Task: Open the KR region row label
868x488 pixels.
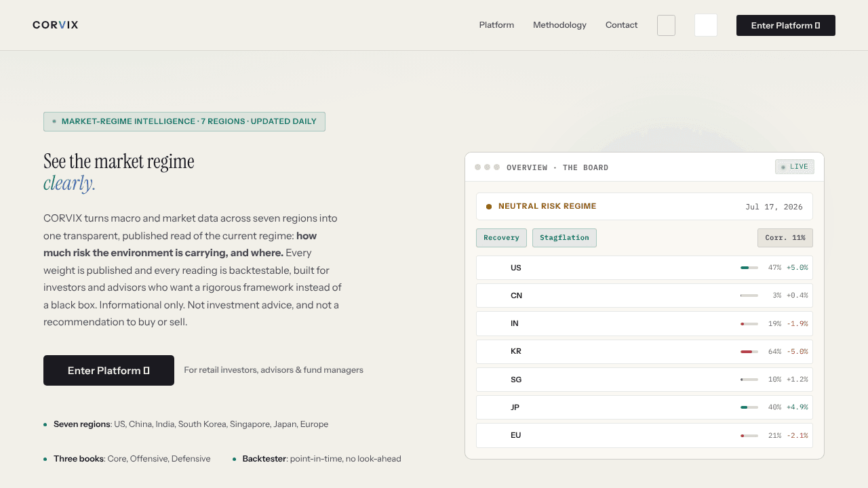Action: click(x=516, y=351)
